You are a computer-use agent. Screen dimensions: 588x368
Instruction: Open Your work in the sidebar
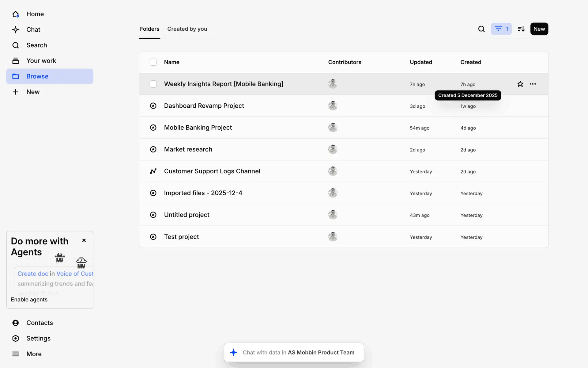point(41,61)
